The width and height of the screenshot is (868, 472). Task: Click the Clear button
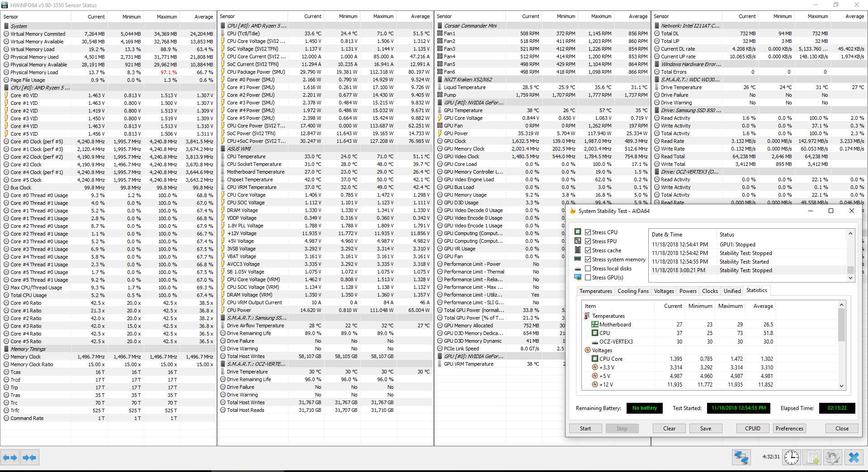pyautogui.click(x=669, y=428)
